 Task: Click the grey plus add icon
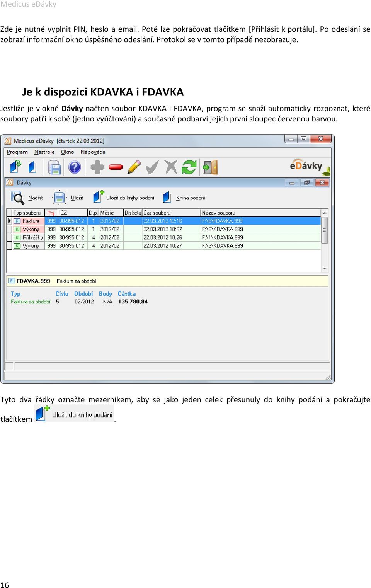(97, 167)
